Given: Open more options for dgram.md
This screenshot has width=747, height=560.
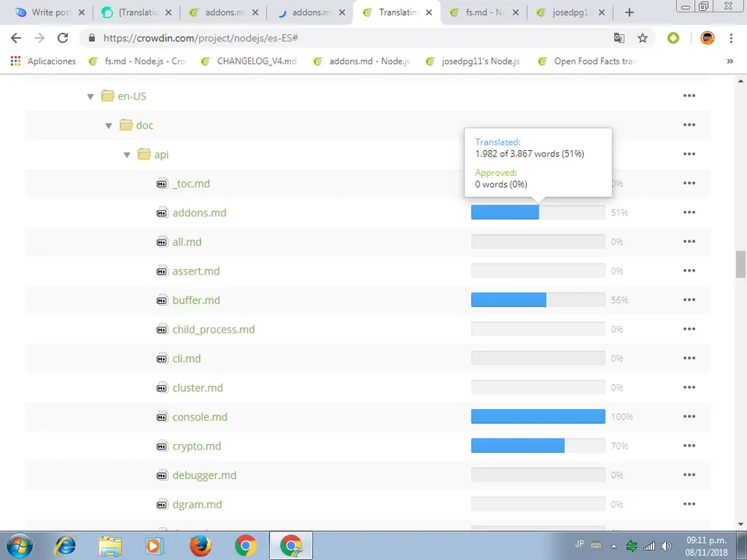Looking at the screenshot, I should tap(689, 504).
